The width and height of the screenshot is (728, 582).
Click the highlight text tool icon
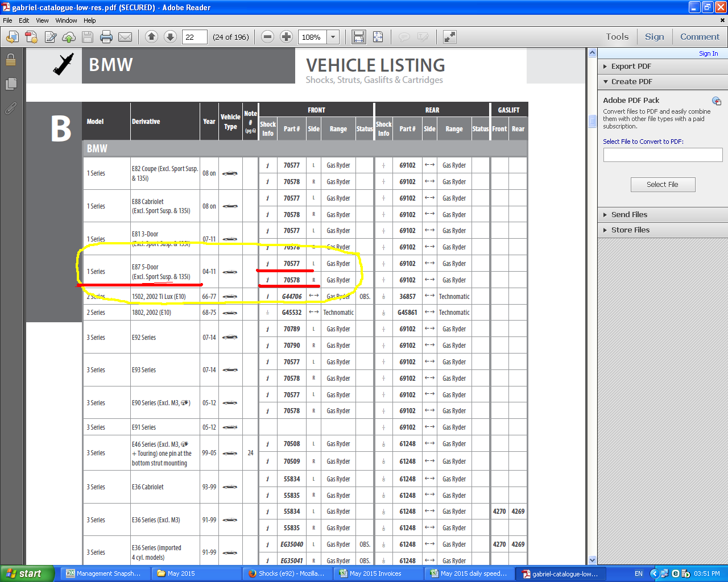(x=423, y=37)
